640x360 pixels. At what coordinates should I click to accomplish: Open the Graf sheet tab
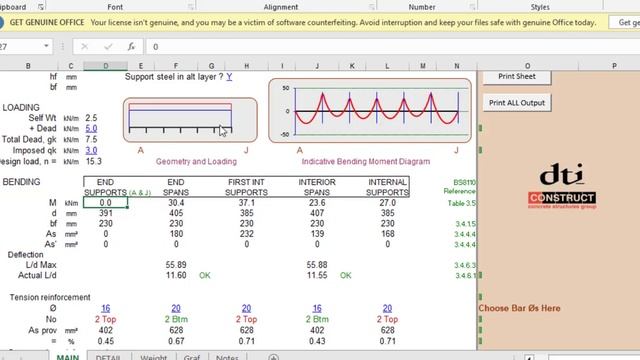point(192,357)
